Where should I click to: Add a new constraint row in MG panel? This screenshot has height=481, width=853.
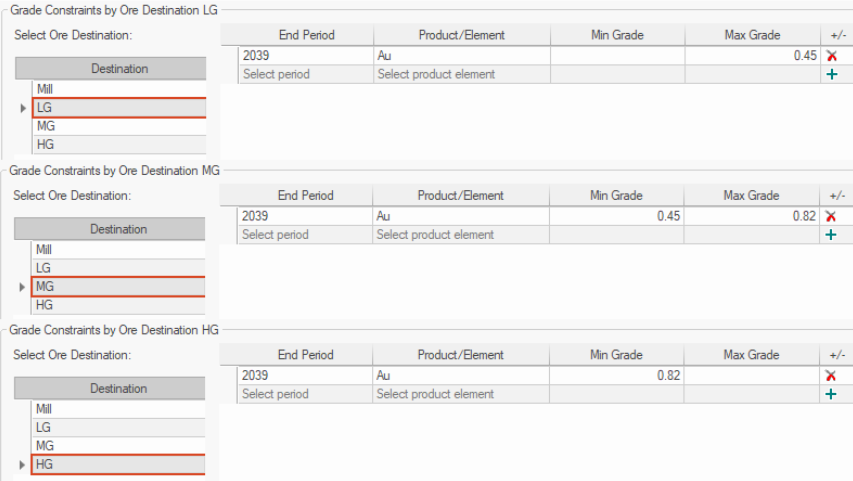coord(831,235)
